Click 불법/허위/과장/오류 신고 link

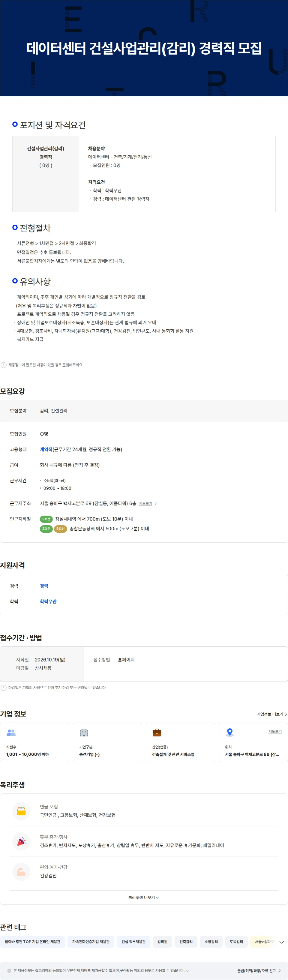(259, 970)
